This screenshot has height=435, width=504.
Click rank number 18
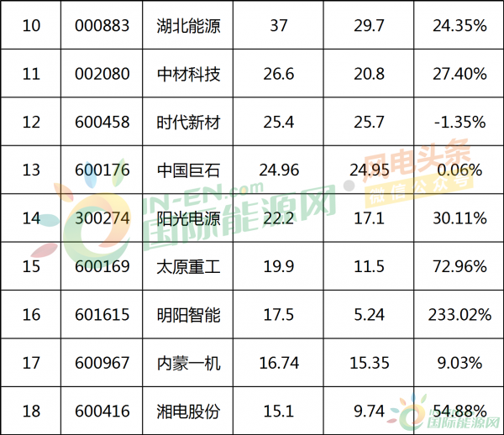point(31,411)
